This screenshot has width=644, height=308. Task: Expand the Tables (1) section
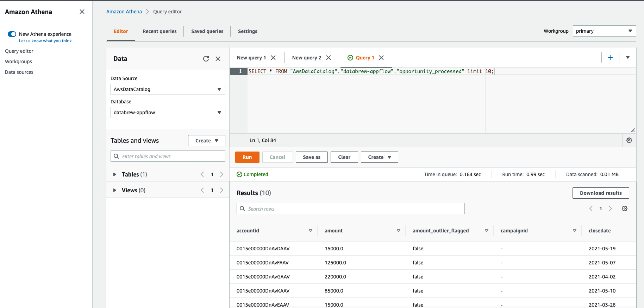tap(114, 174)
